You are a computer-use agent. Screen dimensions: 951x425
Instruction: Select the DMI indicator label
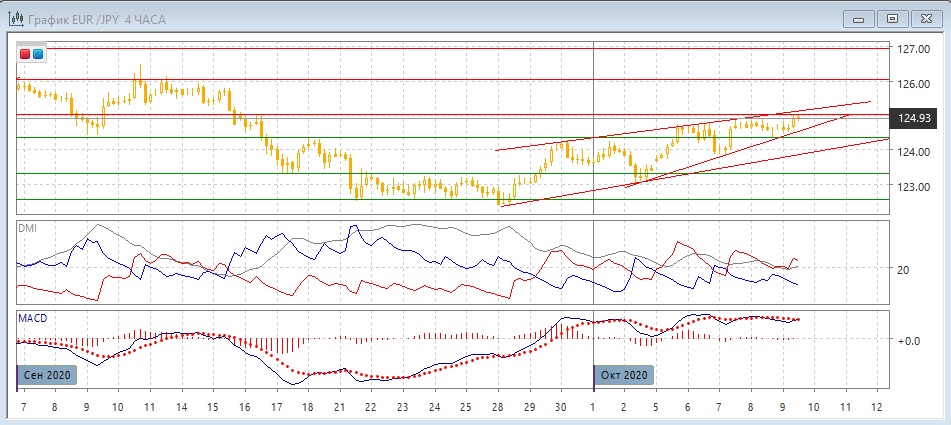(x=28, y=228)
